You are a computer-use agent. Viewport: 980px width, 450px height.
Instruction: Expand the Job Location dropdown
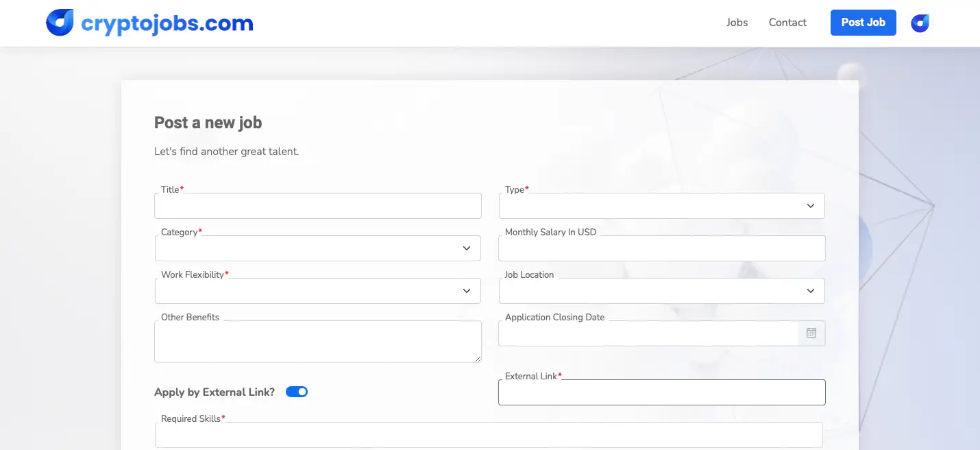point(661,291)
